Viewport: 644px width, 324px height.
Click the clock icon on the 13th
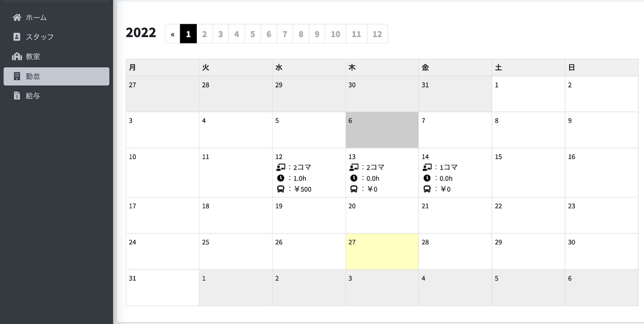tap(354, 178)
